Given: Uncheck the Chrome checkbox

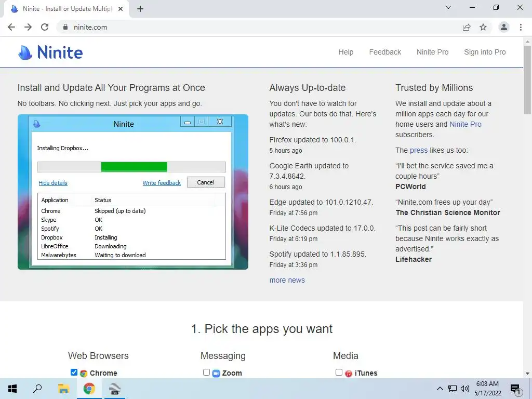Looking at the screenshot, I should 74,372.
